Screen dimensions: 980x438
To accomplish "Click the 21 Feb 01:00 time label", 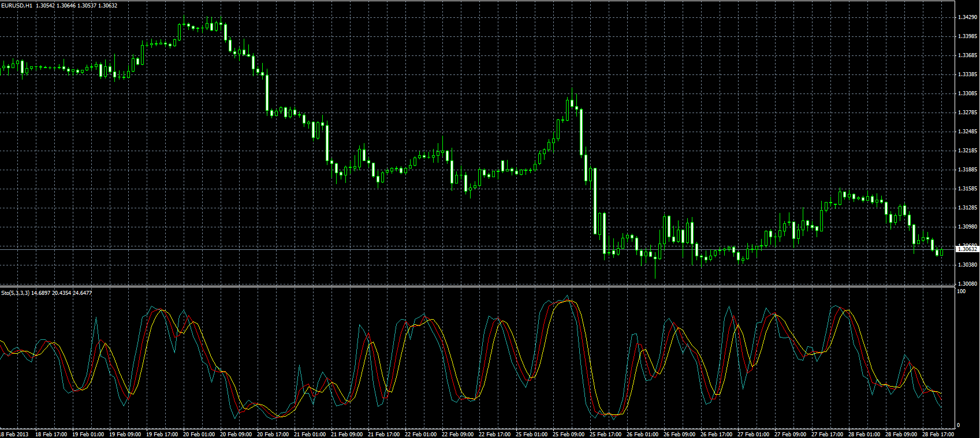I will (x=310, y=435).
